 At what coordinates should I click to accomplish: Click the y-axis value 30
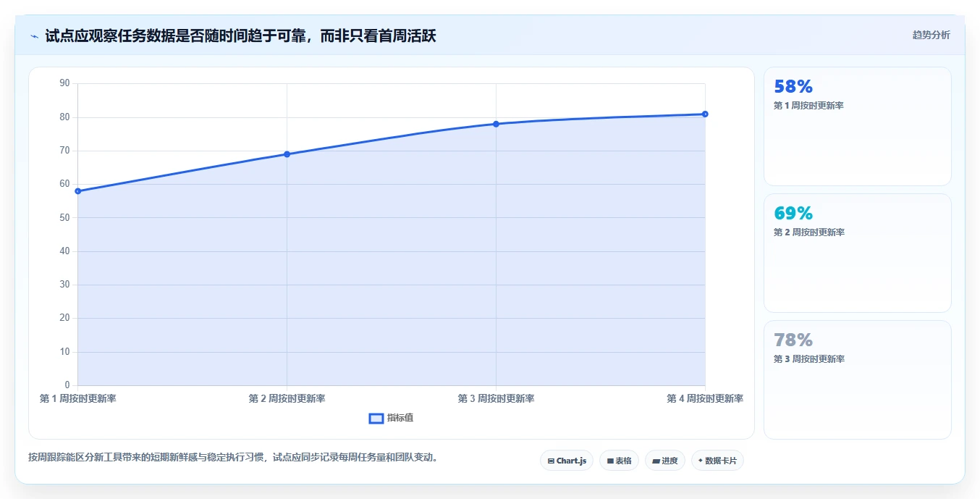pos(64,285)
